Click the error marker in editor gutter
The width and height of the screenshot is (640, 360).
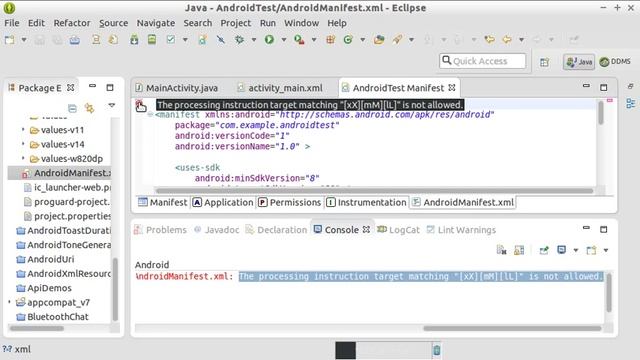coord(139,104)
